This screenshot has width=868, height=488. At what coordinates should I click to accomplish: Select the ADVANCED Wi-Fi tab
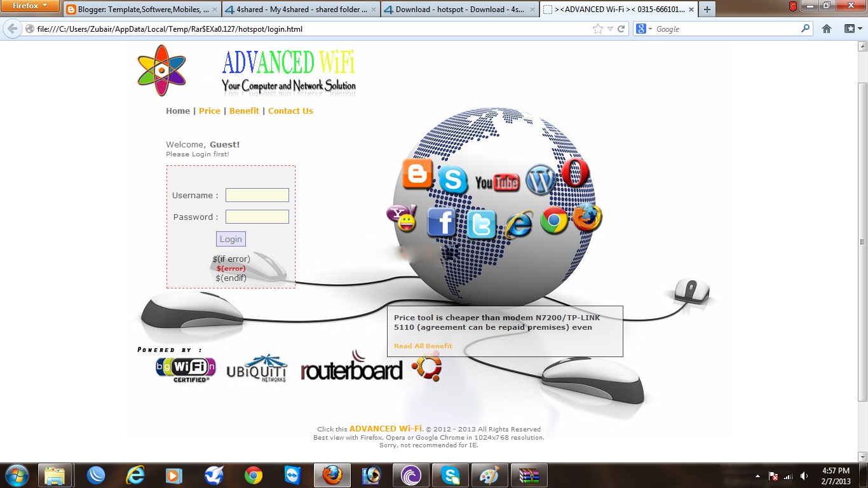pyautogui.click(x=619, y=10)
